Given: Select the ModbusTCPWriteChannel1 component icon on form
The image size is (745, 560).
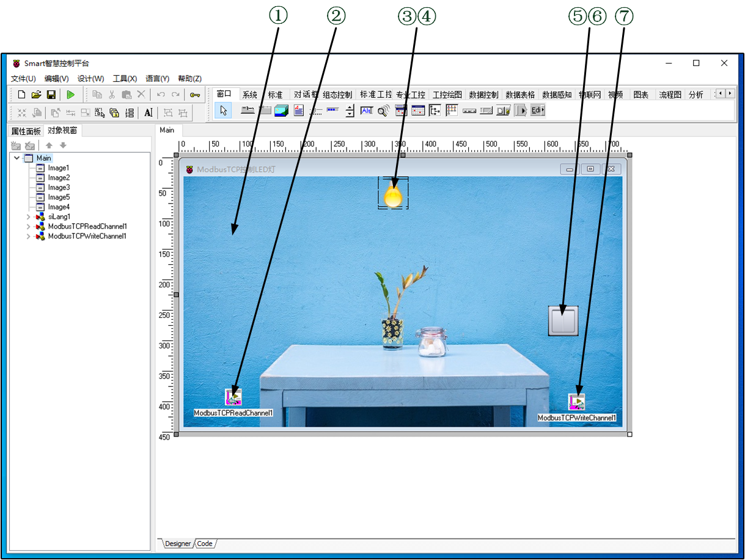Looking at the screenshot, I should 576,402.
